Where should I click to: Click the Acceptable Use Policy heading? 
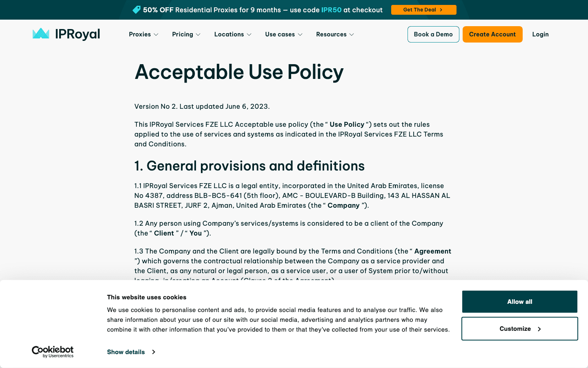click(239, 72)
